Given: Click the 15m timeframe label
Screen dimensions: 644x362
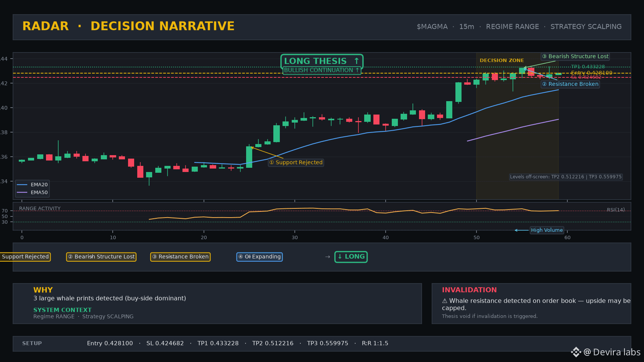Looking at the screenshot, I should [467, 27].
